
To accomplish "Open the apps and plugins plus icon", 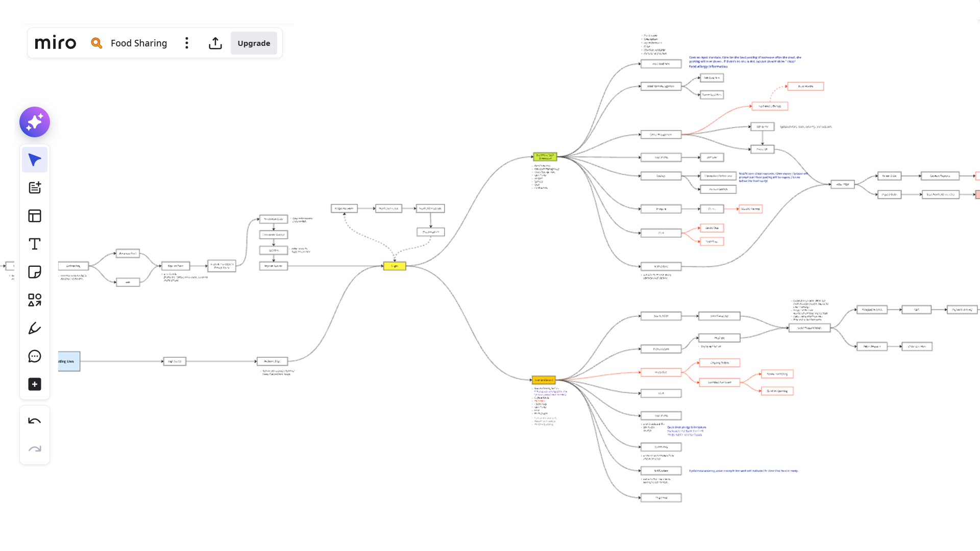I will [x=34, y=384].
